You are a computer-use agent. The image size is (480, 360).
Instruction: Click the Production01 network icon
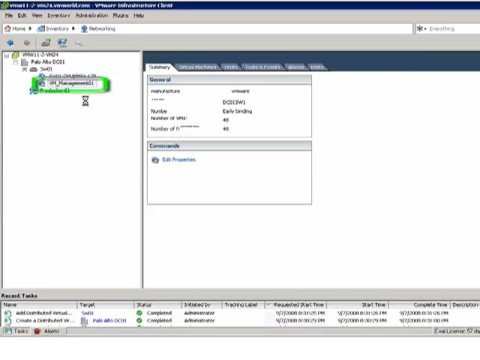pos(34,91)
